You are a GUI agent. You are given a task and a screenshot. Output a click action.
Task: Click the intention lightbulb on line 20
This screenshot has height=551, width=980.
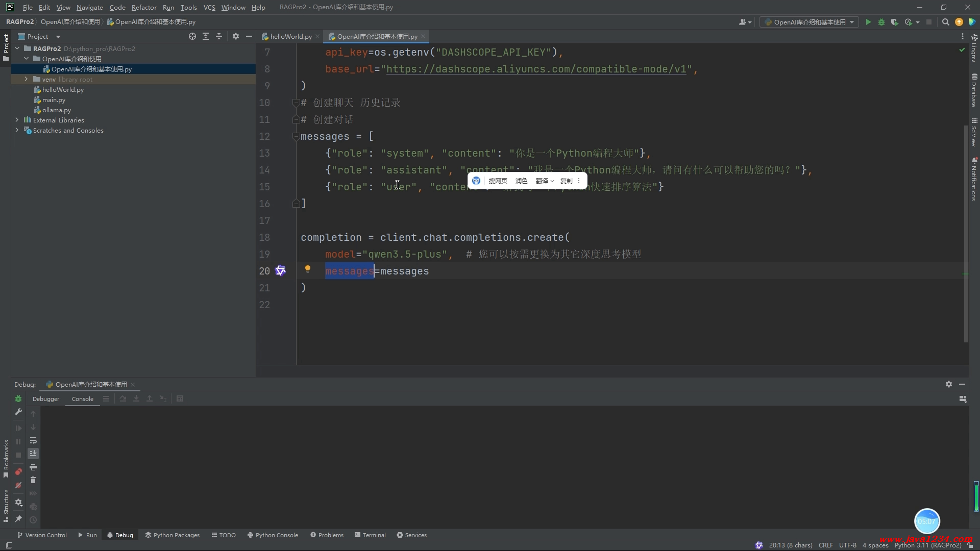[x=308, y=269]
